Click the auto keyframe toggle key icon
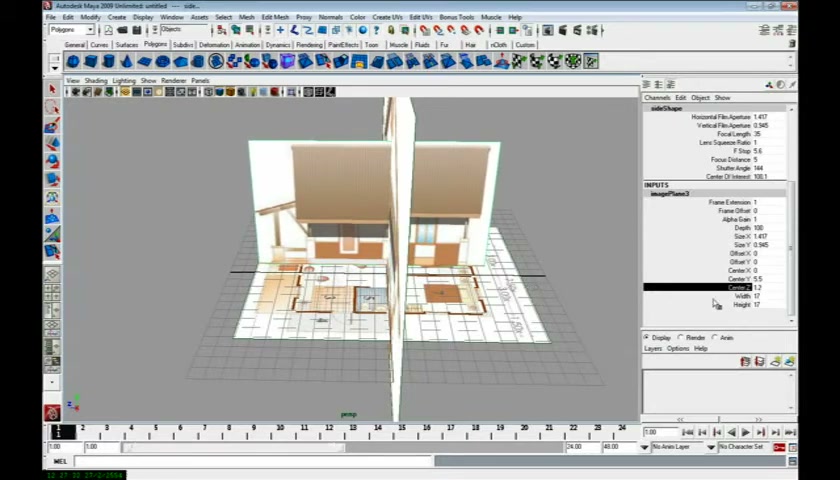The height and width of the screenshot is (480, 840). click(779, 447)
